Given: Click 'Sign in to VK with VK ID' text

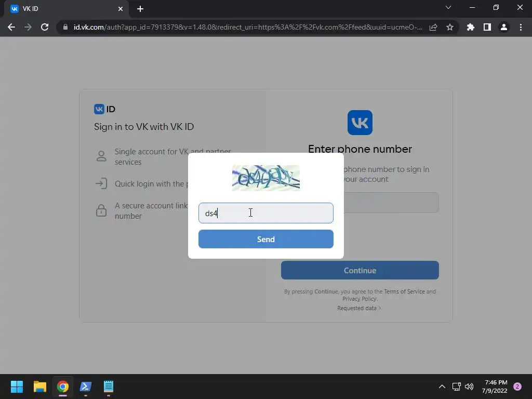Looking at the screenshot, I should coord(144,127).
